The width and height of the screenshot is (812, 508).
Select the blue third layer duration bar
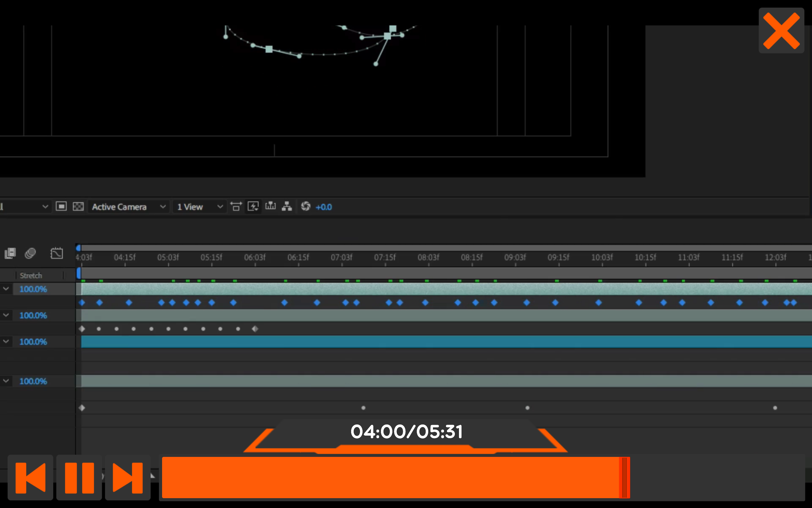click(446, 342)
